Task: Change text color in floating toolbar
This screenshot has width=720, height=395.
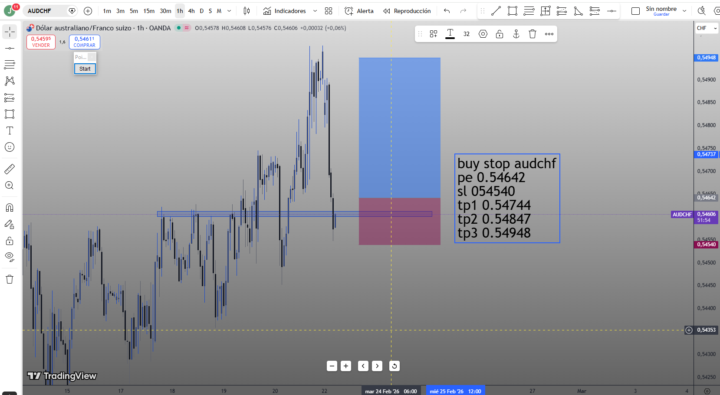Action: tap(450, 34)
